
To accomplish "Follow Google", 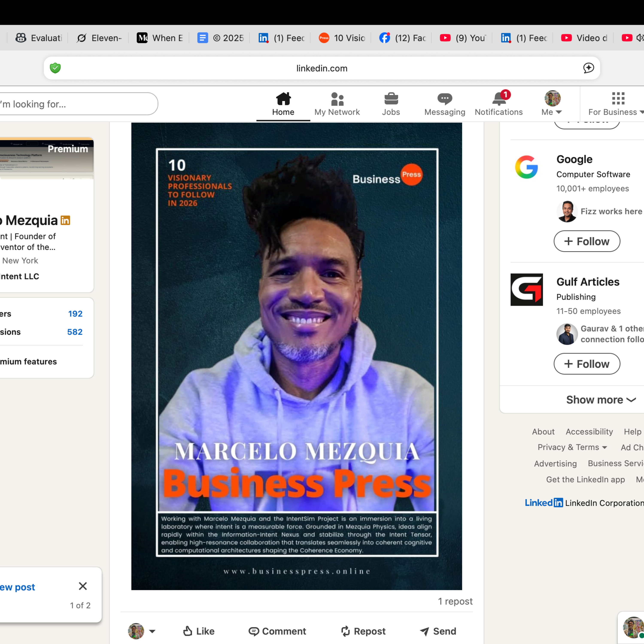I will point(587,241).
